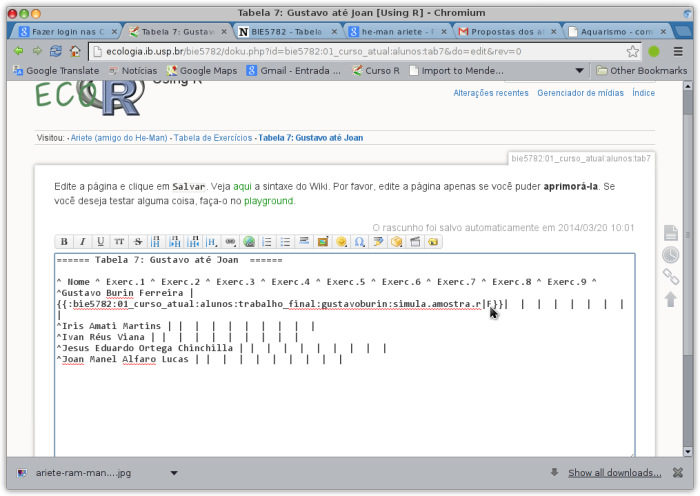Toggle bold text formatting in editor toolbar

point(64,241)
